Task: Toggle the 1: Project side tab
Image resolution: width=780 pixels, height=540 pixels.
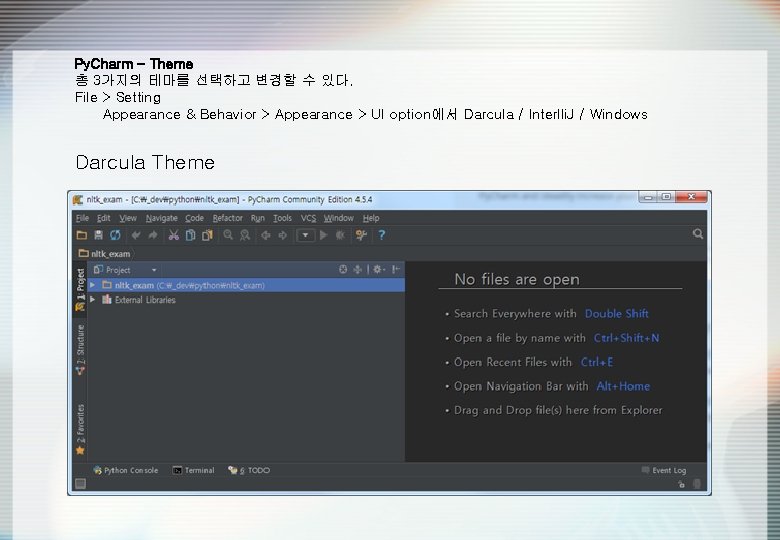Action: pyautogui.click(x=80, y=289)
